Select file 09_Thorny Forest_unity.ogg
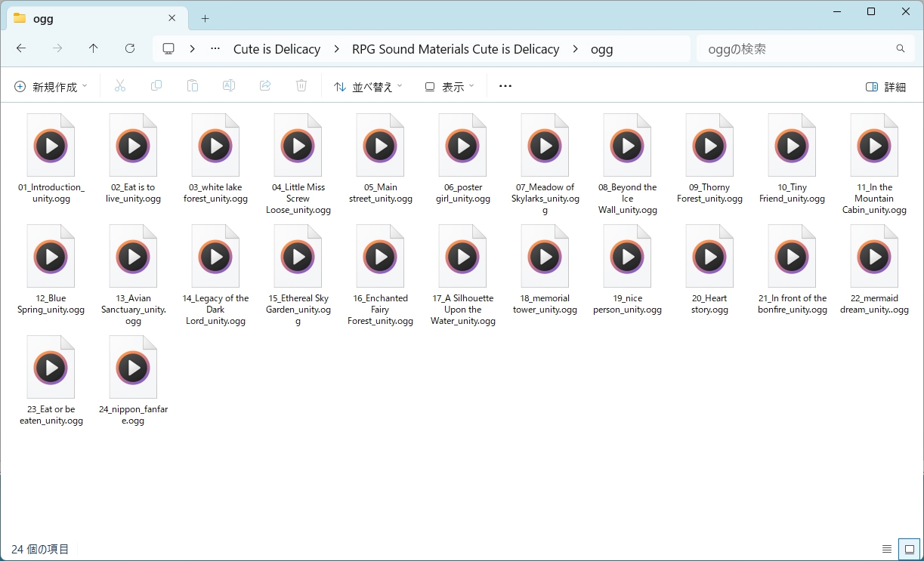The width and height of the screenshot is (924, 561). [710, 159]
